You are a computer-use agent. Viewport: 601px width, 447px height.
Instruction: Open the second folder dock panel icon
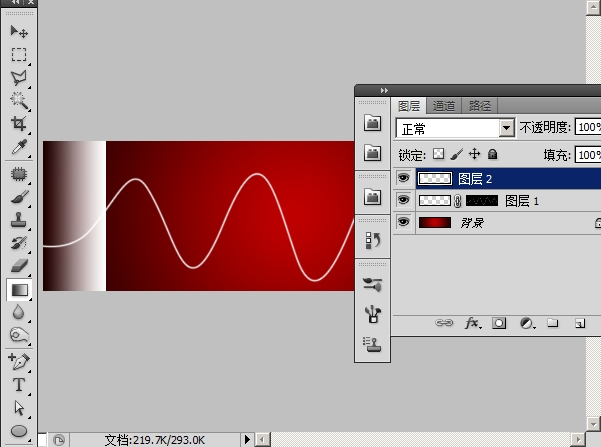(x=372, y=153)
